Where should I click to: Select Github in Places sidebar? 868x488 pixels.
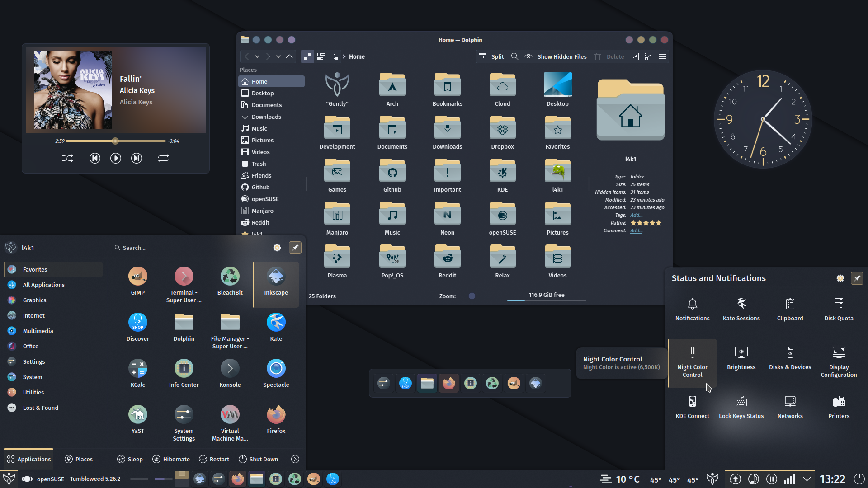tap(271, 187)
